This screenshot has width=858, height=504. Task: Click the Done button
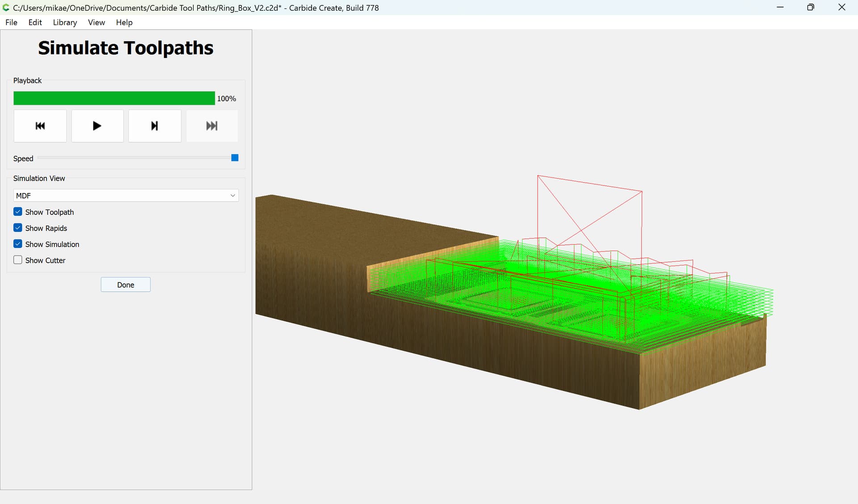[126, 285]
